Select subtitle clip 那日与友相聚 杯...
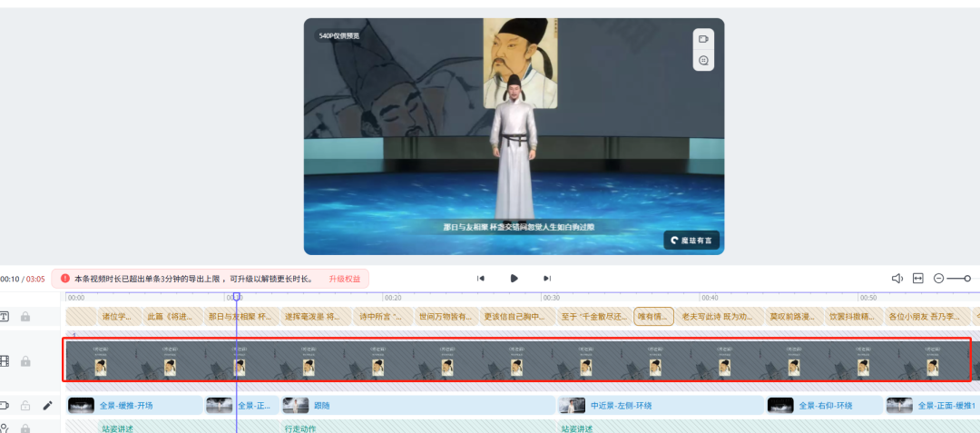Screen dimensions: 980x433 pyautogui.click(x=240, y=317)
